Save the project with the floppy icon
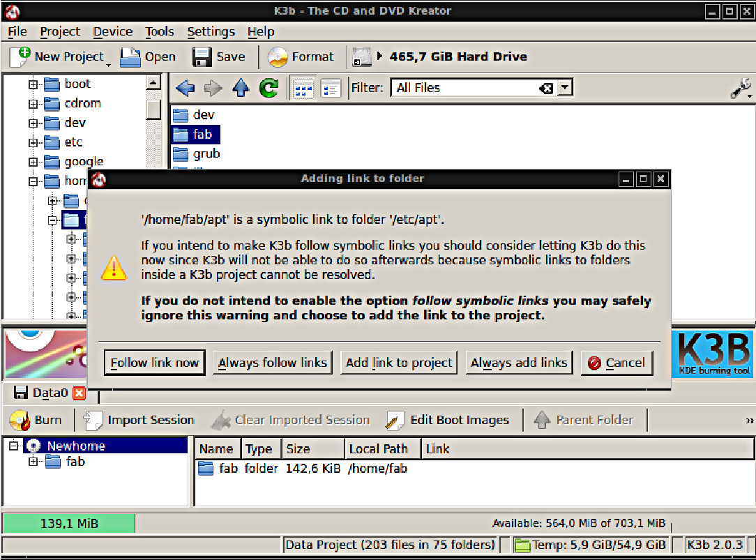Viewport: 756px width, 560px height. point(202,57)
